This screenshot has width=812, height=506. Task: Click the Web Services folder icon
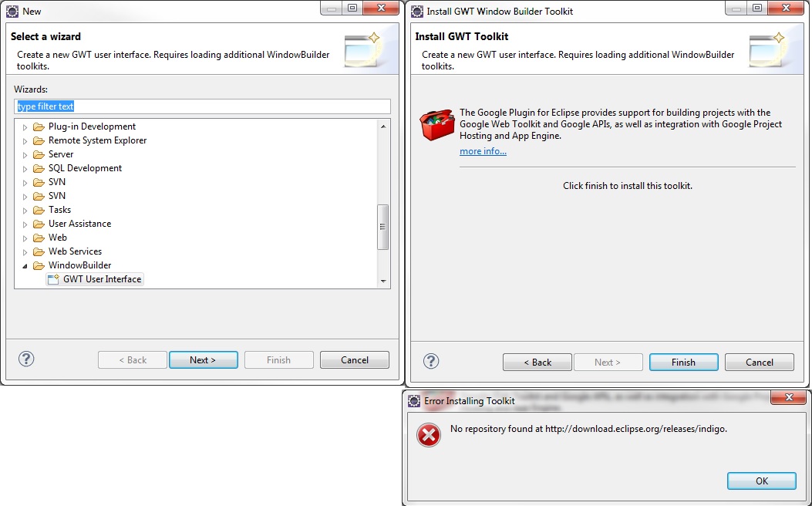(39, 252)
